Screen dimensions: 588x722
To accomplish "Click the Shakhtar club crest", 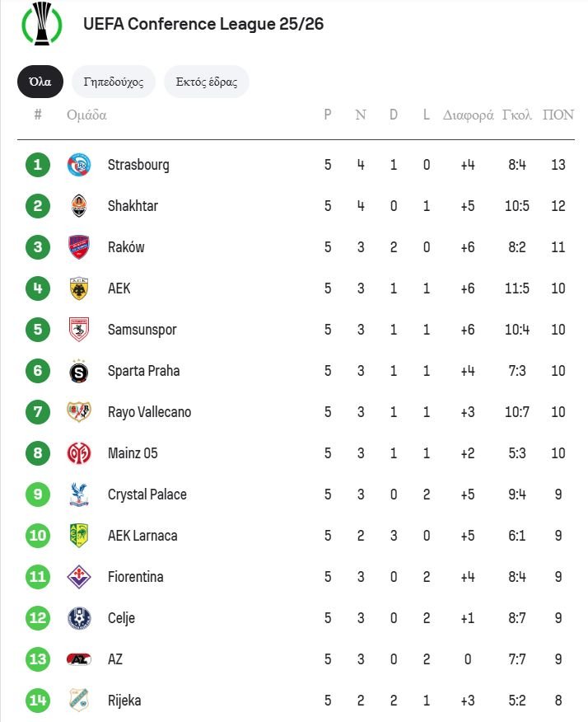I will pos(79,206).
